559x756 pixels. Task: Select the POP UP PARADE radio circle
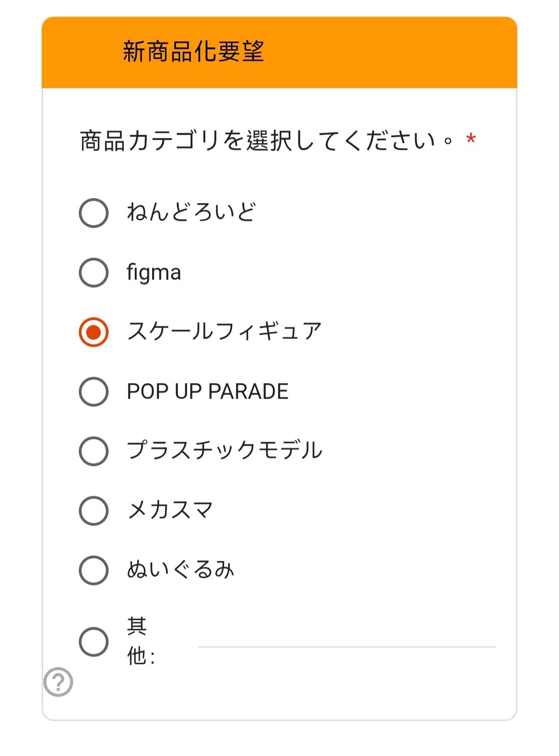(93, 392)
